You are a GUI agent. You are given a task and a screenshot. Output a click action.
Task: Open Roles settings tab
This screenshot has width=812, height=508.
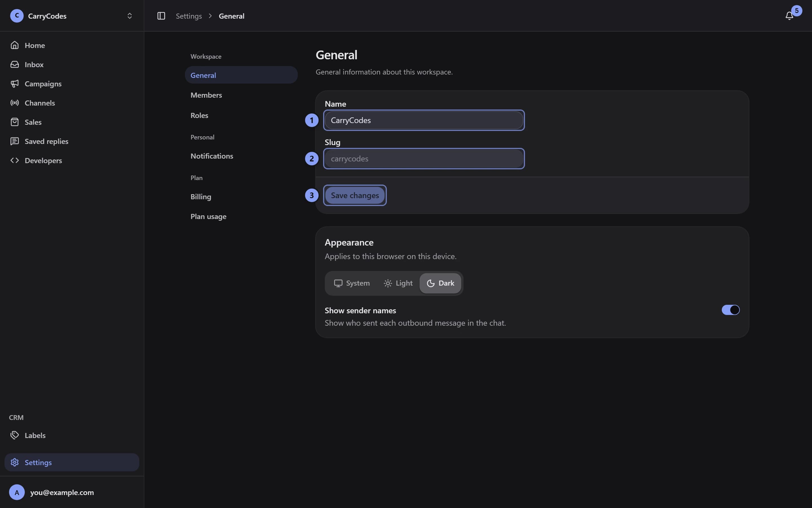241,115
